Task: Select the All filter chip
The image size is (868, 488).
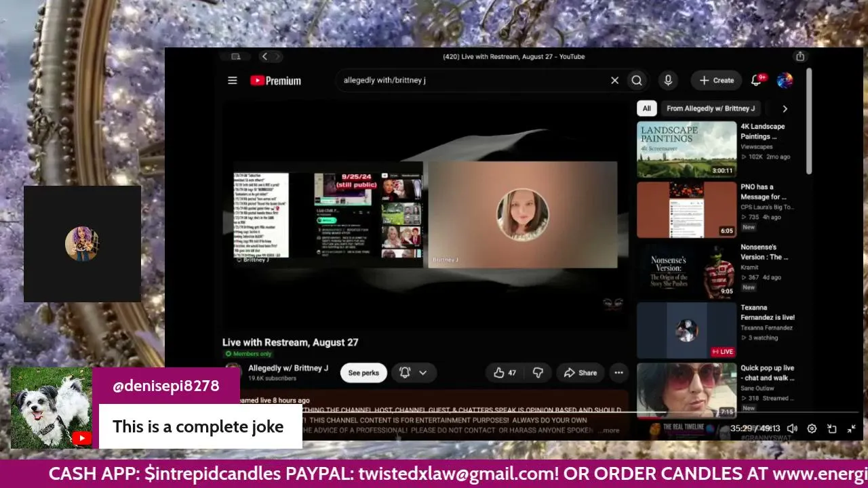Action: tap(647, 108)
